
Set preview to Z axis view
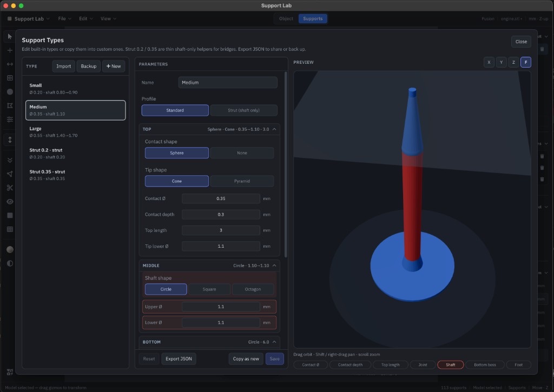click(x=514, y=62)
